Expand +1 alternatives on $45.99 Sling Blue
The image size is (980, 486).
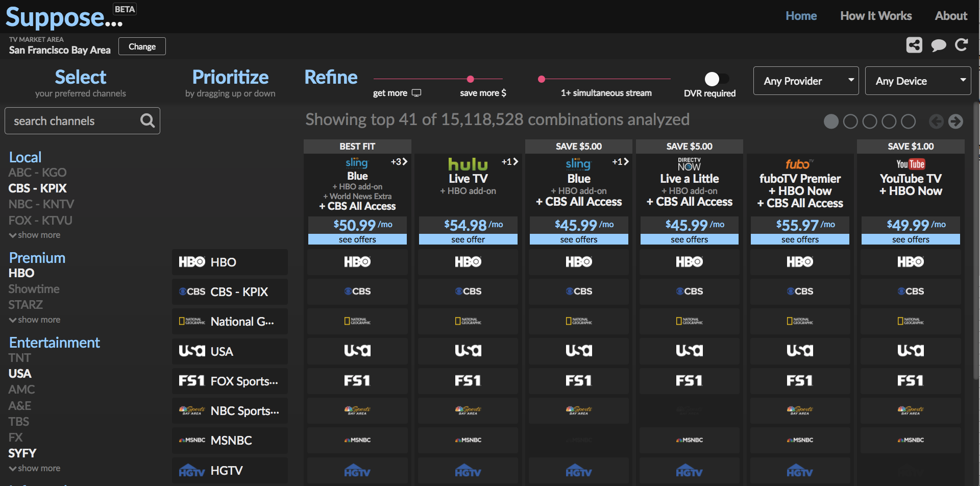pyautogui.click(x=620, y=162)
